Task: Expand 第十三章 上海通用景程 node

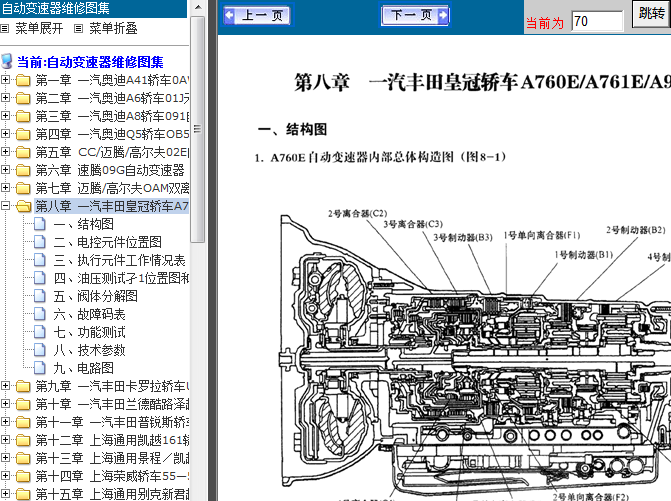Action: 5,458
